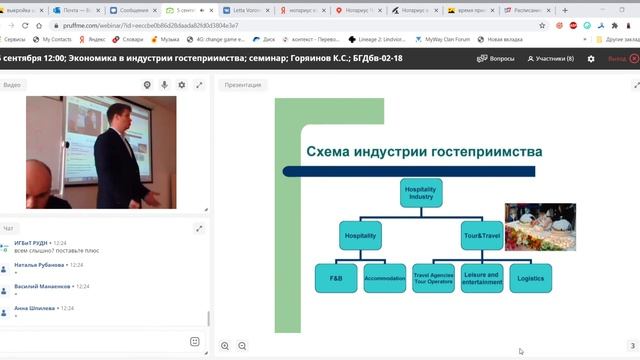Switch to the Letta Voron browser tab
The height and width of the screenshot is (360, 640).
(x=247, y=10)
